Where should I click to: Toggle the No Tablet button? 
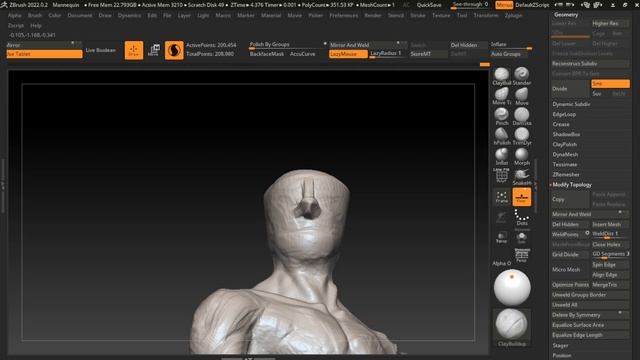click(x=44, y=54)
